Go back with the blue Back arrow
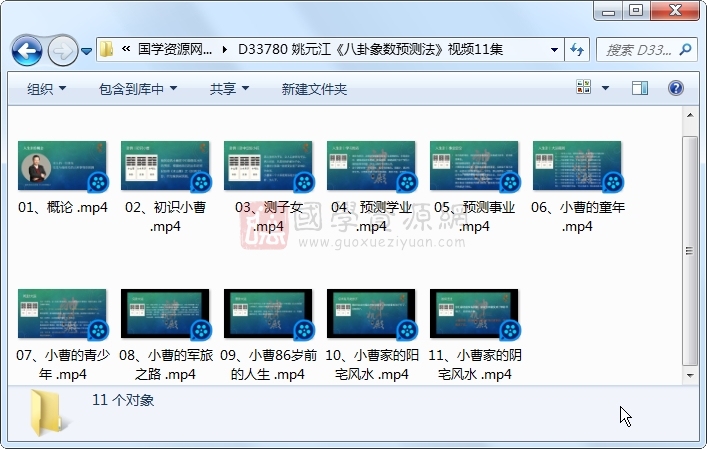The image size is (707, 449). (x=27, y=50)
